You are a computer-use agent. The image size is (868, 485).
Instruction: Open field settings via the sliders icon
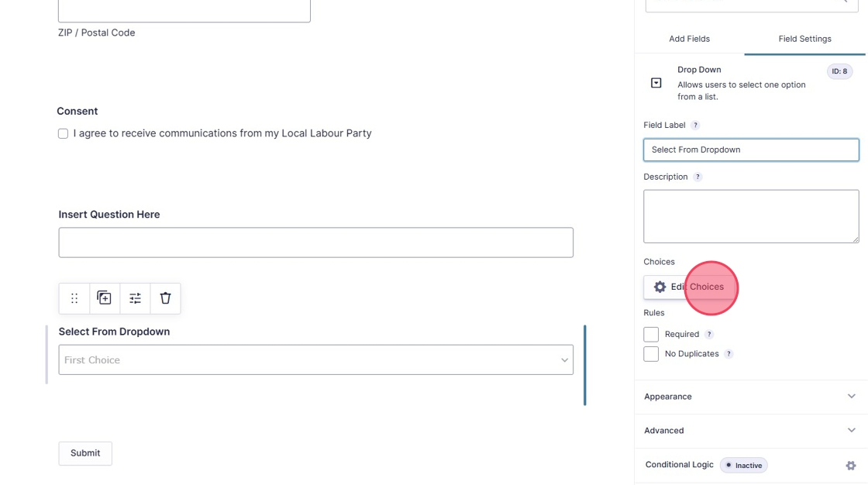coord(135,298)
